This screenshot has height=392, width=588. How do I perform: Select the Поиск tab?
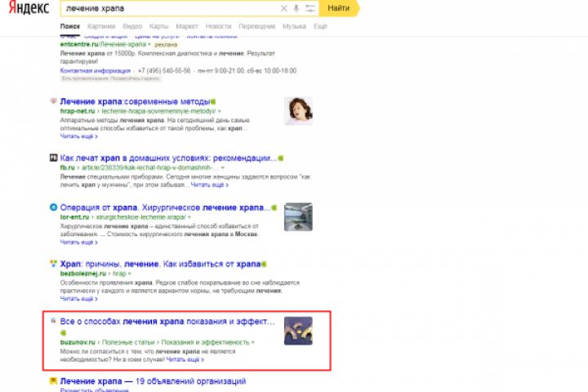click(70, 26)
